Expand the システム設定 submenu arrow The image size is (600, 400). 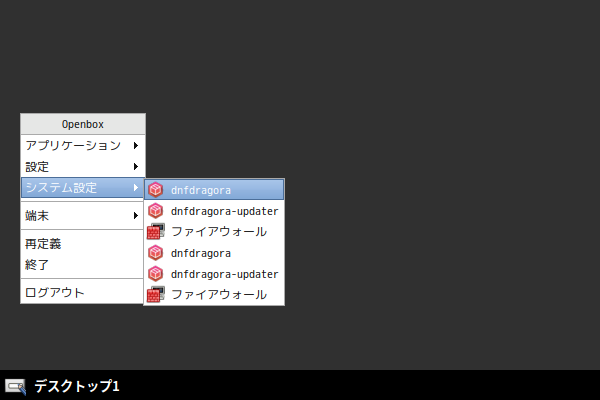[x=136, y=188]
